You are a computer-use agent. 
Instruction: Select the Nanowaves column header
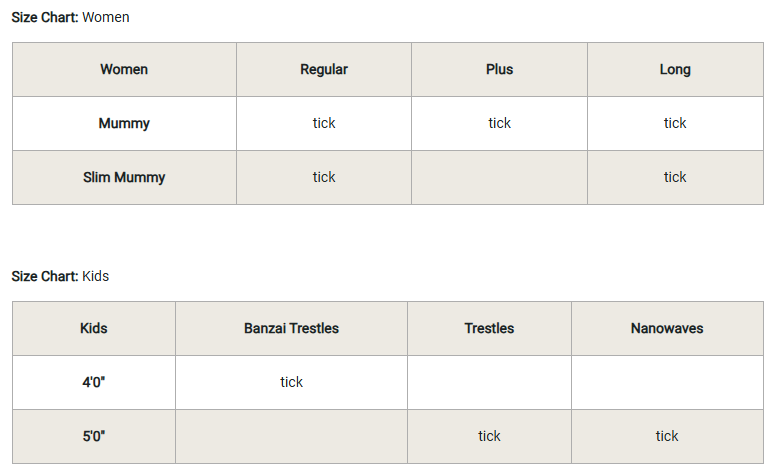[x=667, y=328]
